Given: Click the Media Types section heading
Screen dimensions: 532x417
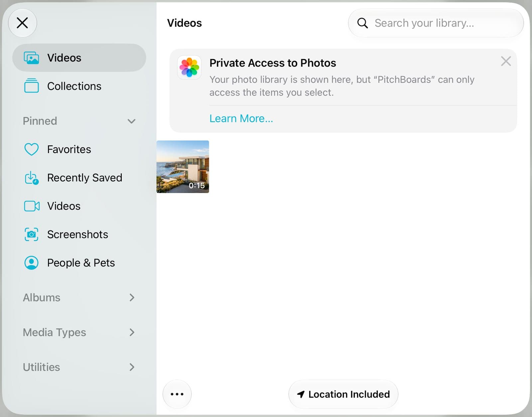Looking at the screenshot, I should (55, 332).
